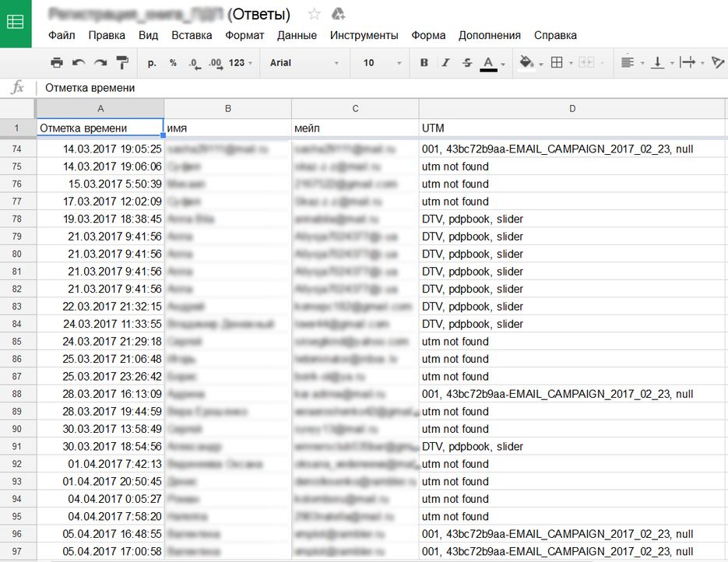Select cell with 14.03.2017 19:05:25
728x562 pixels.
point(100,149)
